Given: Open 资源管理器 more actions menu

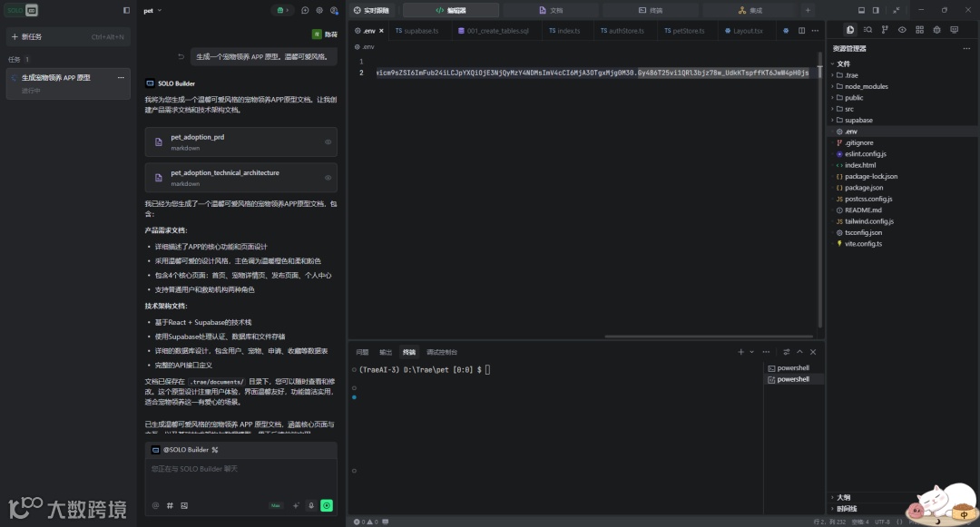Looking at the screenshot, I should tap(966, 48).
